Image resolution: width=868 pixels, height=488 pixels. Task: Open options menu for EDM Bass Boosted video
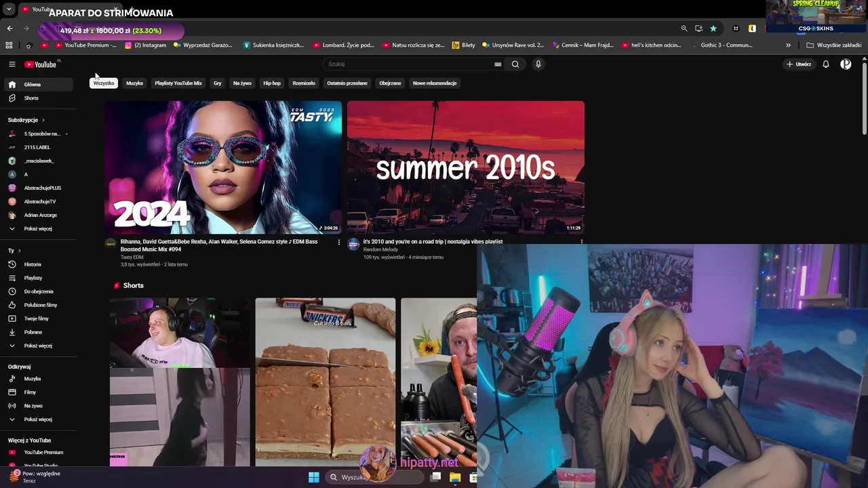339,242
